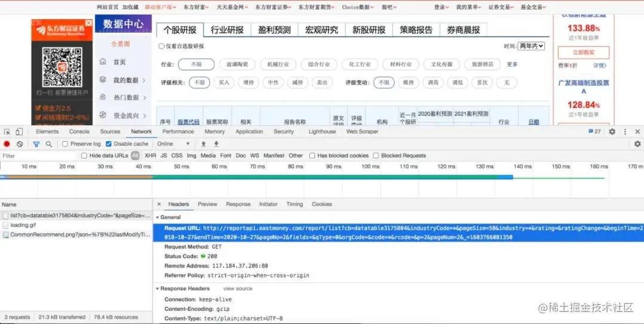Select the CommonRecommend.png request
Viewport: 644px width, 324px height.
76,235
